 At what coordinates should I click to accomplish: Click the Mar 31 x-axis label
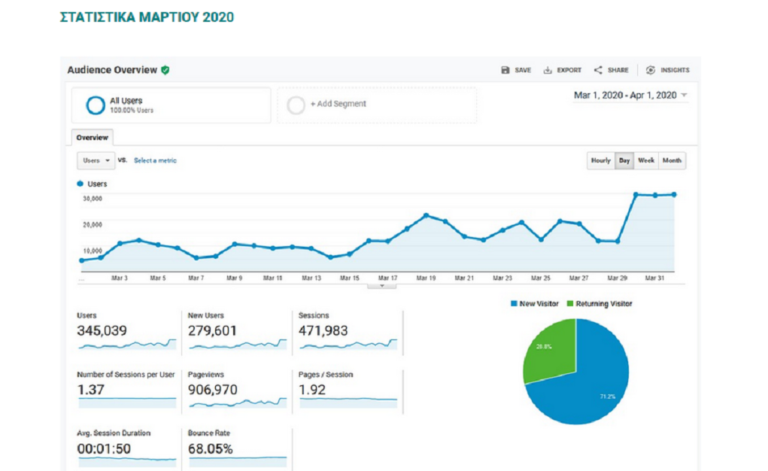(x=654, y=278)
